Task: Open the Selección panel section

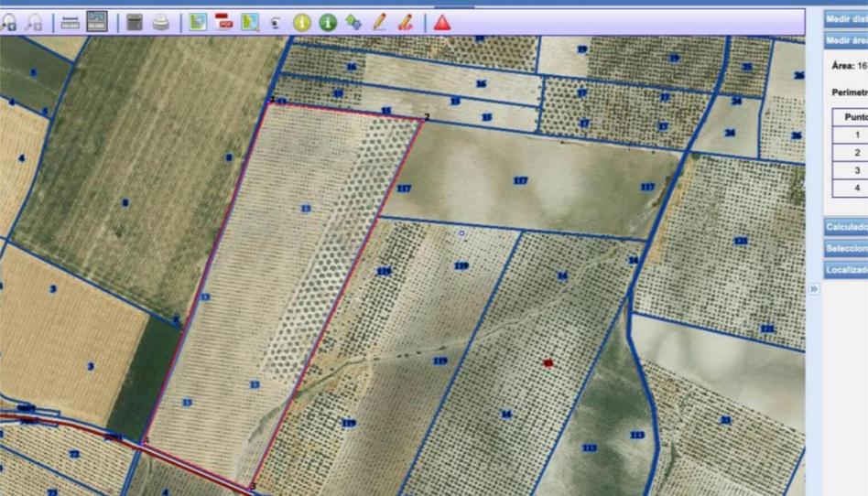Action: click(845, 248)
